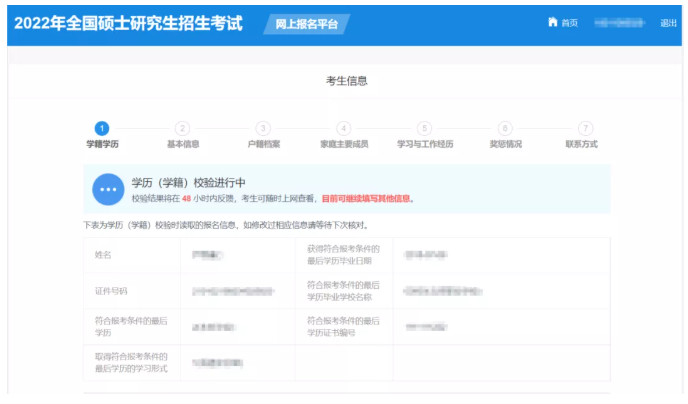Click 符合报考条件的最后学历毕业学校名称 label
Viewport: 688px width, 404px height.
pos(343,291)
